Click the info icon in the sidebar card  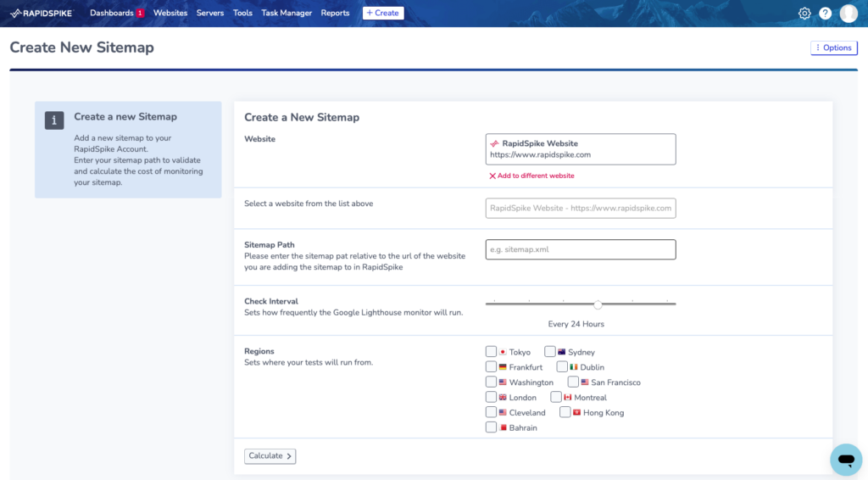tap(54, 120)
